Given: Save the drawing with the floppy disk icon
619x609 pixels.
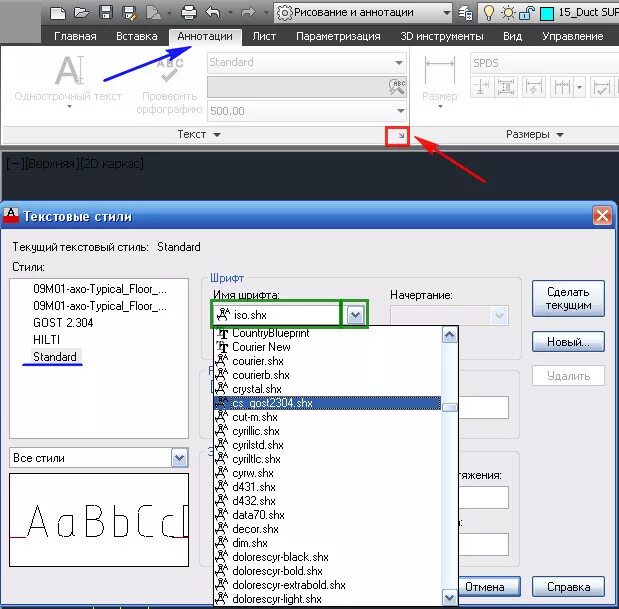Looking at the screenshot, I should [x=105, y=13].
